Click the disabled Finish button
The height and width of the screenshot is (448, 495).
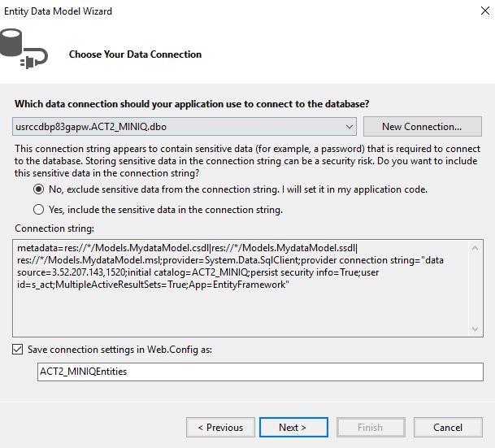(x=370, y=427)
